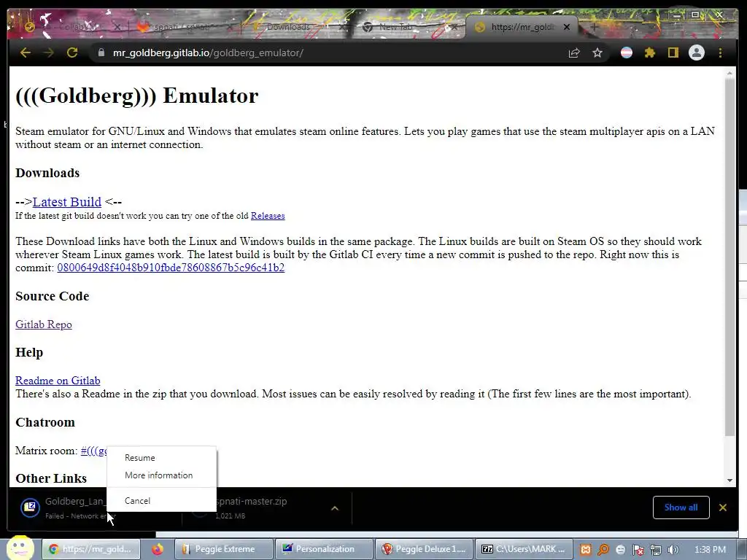Click the (((Goldberg))) Emulator heading
The height and width of the screenshot is (560, 747).
click(136, 96)
